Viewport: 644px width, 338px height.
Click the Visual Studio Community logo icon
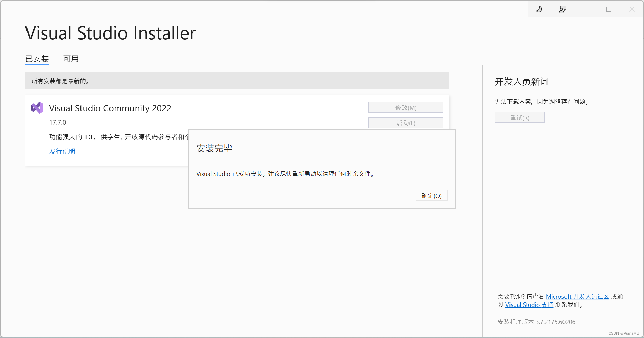click(37, 108)
